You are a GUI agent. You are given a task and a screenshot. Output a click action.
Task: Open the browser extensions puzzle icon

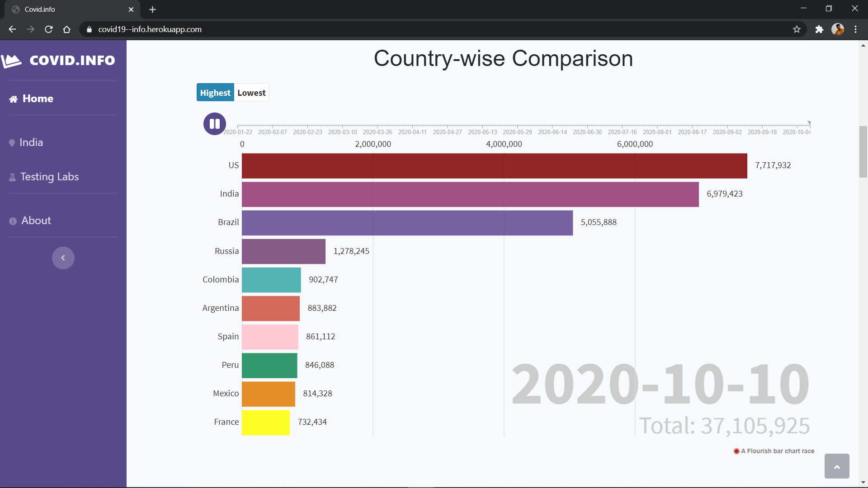tap(819, 29)
